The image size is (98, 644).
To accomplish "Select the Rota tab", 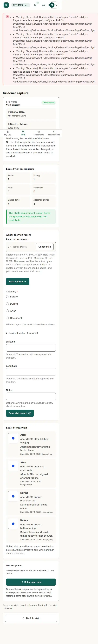I will pos(23,133).
